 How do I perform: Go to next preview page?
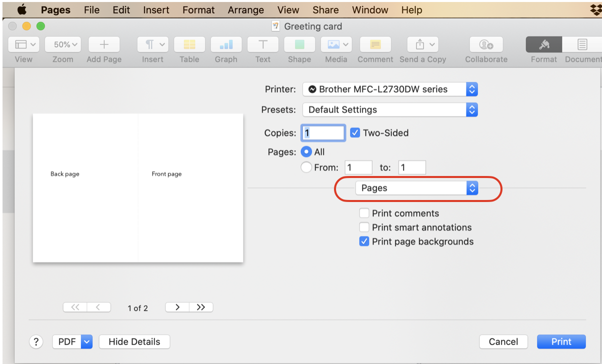click(x=177, y=307)
